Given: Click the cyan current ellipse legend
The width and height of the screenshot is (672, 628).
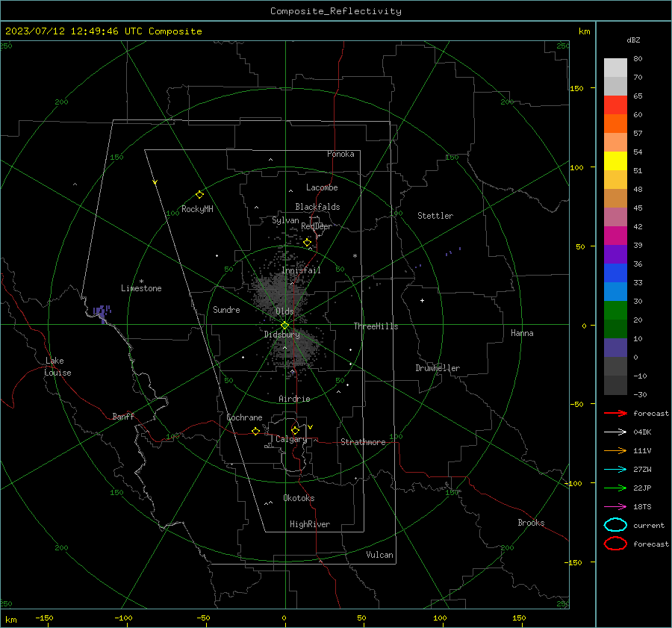Looking at the screenshot, I should (615, 525).
